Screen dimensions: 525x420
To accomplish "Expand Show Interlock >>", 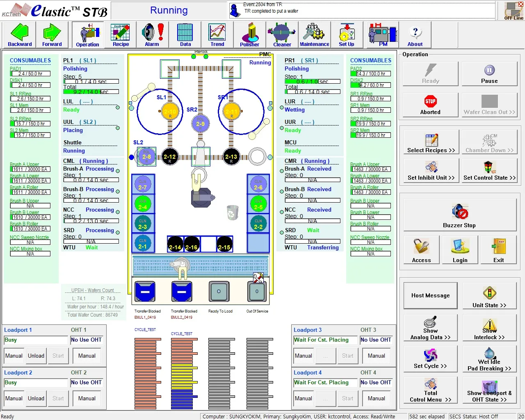I will pyautogui.click(x=489, y=327).
